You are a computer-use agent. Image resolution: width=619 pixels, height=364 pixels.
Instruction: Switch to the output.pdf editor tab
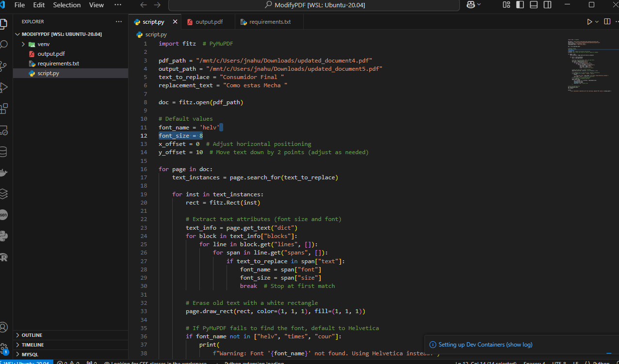coord(209,22)
